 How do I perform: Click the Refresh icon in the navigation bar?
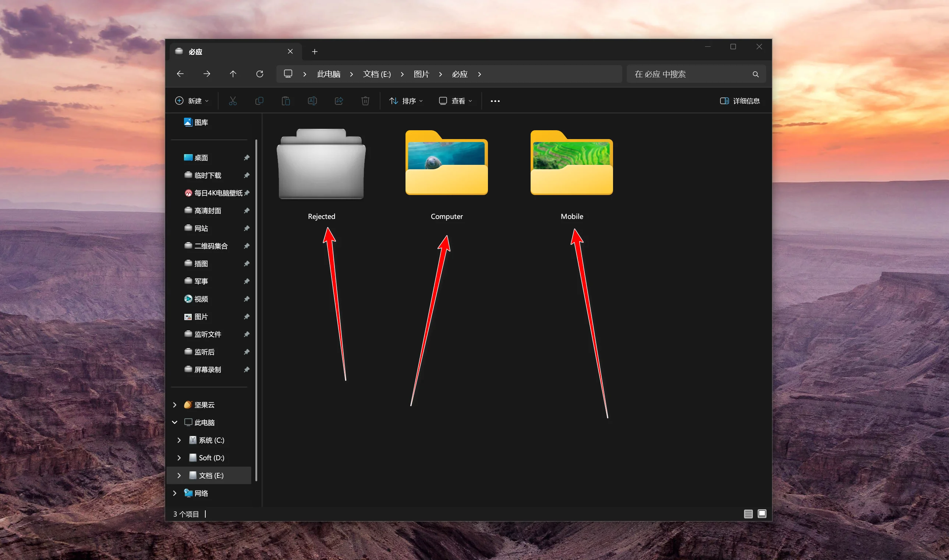260,74
